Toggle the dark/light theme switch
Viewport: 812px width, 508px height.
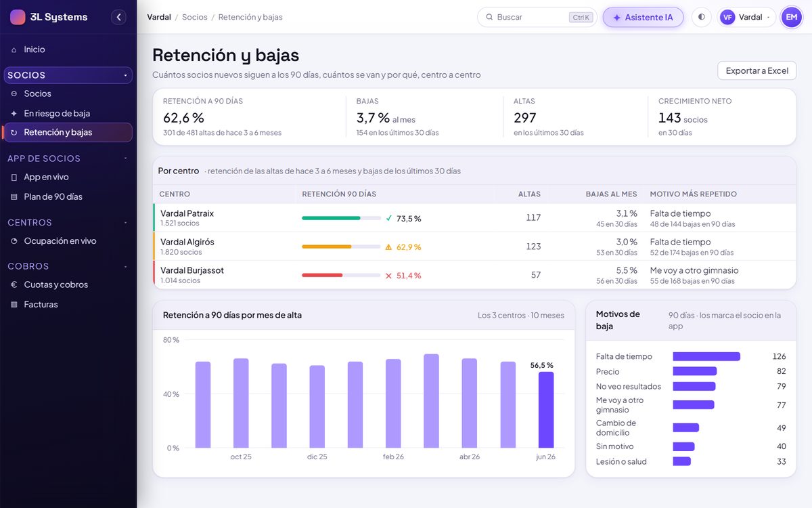[702, 17]
